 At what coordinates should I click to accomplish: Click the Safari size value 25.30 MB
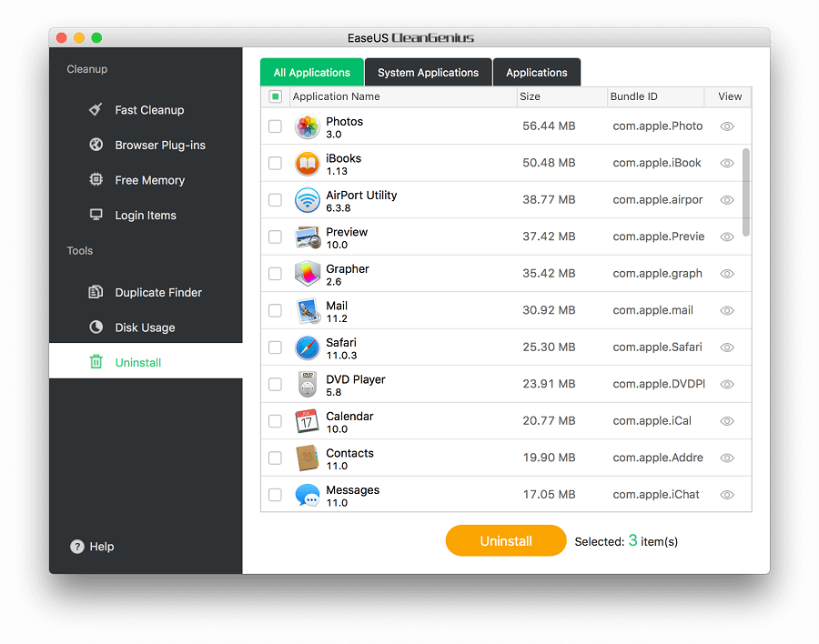[x=549, y=347]
